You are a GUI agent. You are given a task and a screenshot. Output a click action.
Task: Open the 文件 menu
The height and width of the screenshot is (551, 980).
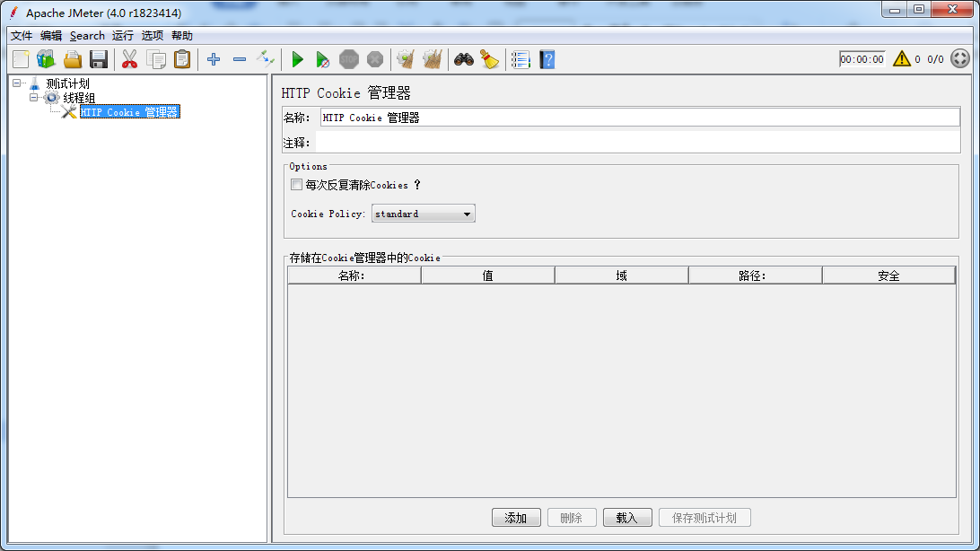22,36
